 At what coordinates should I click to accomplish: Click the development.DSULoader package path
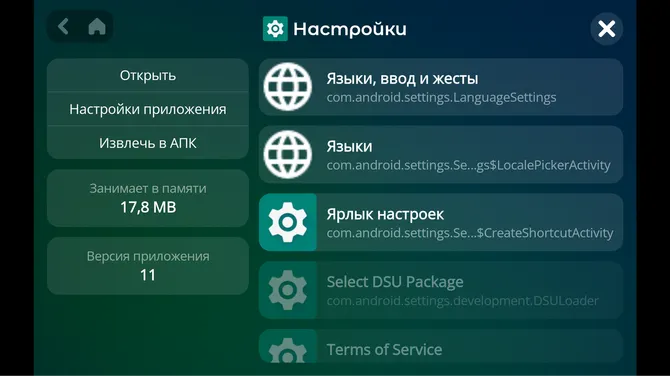tap(462, 301)
